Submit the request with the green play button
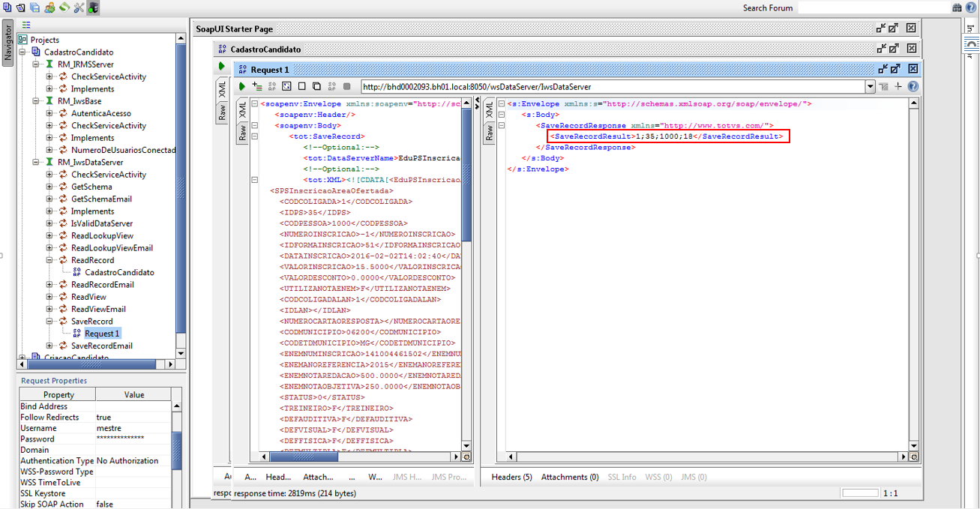 pyautogui.click(x=242, y=86)
